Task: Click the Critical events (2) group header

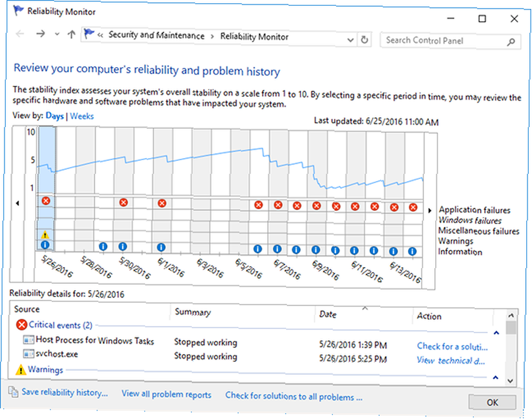Action: 61,325
